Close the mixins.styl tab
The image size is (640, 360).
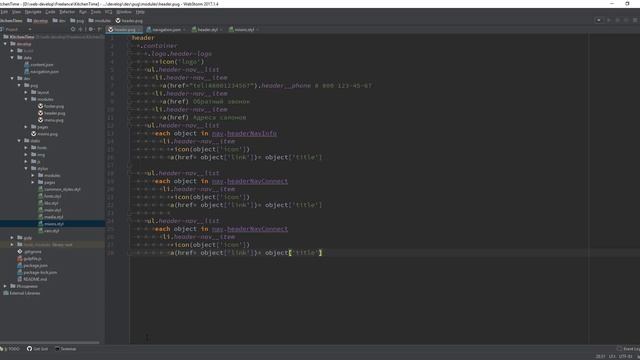coord(258,30)
